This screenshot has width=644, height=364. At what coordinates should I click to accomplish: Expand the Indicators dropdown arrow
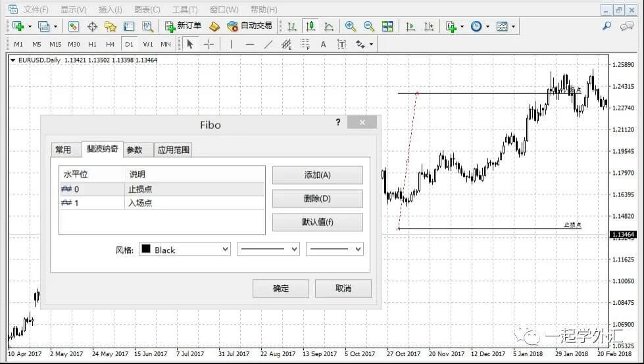tap(462, 27)
